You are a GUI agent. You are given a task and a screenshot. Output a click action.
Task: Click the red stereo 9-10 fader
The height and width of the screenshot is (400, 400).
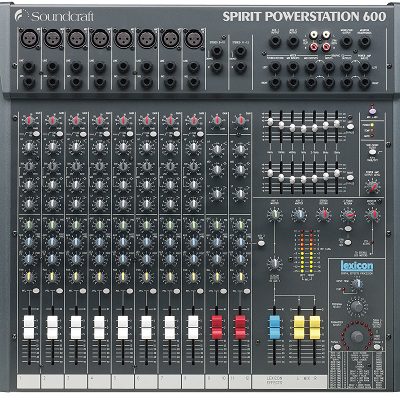click(217, 327)
